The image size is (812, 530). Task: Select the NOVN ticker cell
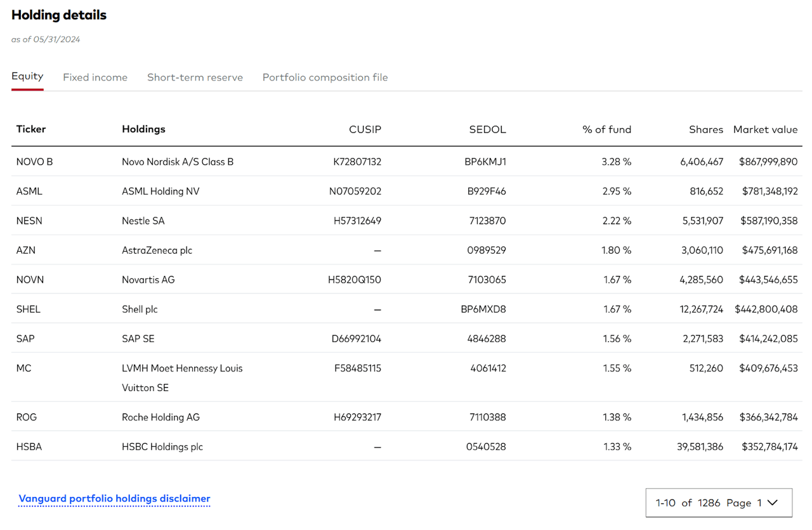[30, 280]
